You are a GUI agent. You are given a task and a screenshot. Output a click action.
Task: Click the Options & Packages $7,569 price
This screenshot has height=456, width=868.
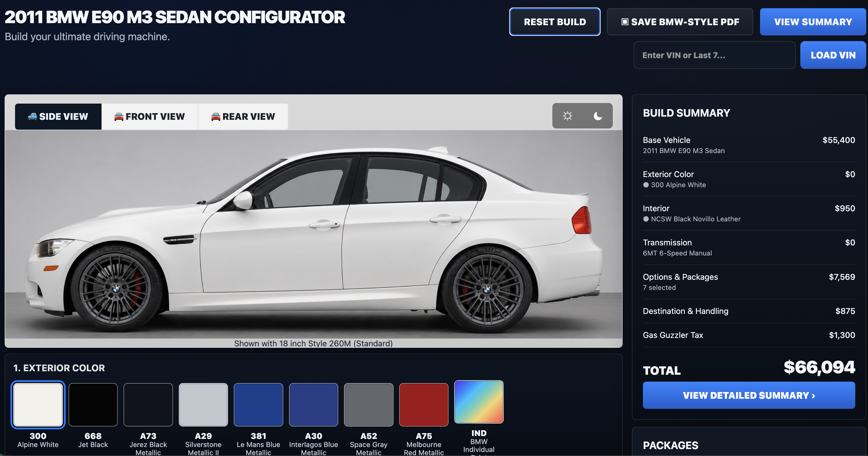coord(842,277)
